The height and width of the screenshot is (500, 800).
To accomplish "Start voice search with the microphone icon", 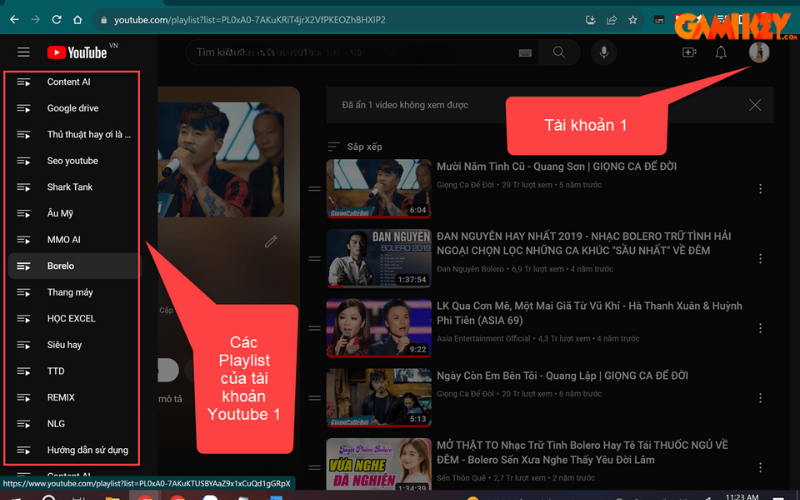I will (x=604, y=52).
